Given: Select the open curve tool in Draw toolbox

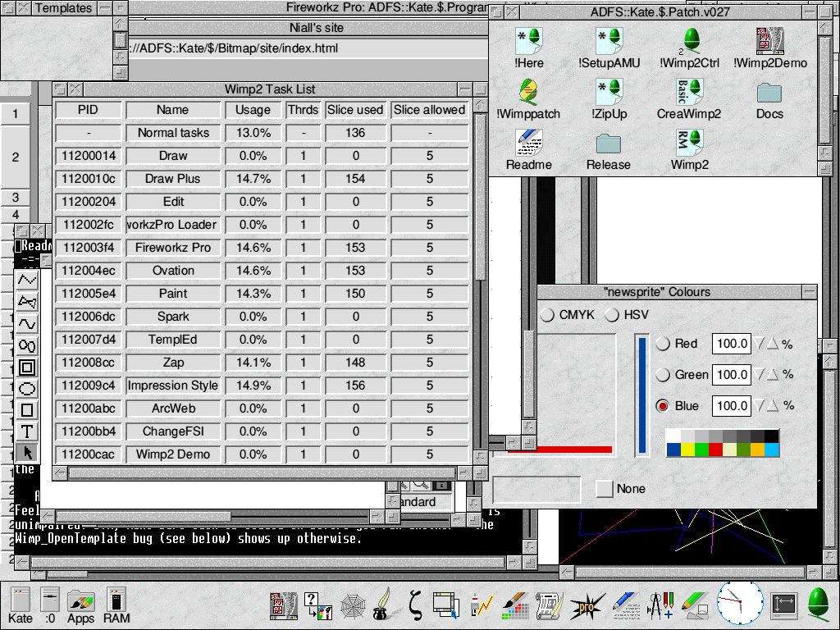Looking at the screenshot, I should pos(27,323).
